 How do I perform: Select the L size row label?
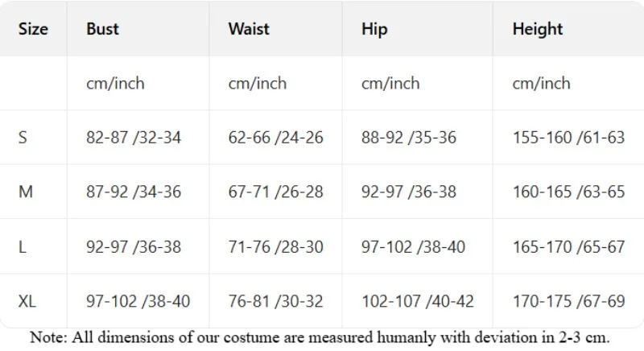pyautogui.click(x=23, y=246)
